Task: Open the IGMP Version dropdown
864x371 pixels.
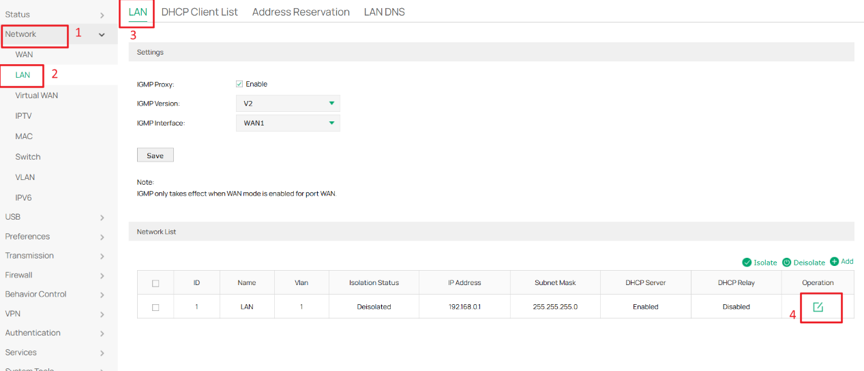Action: pyautogui.click(x=288, y=103)
